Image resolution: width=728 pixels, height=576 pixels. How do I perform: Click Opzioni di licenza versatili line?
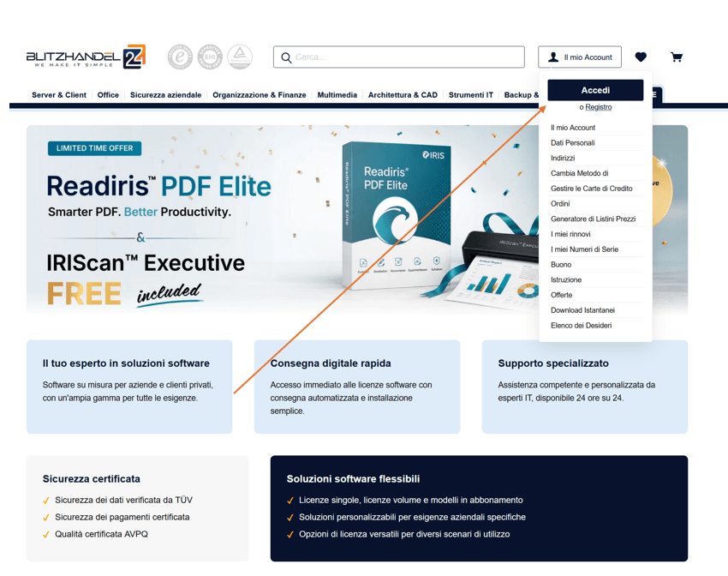(404, 534)
